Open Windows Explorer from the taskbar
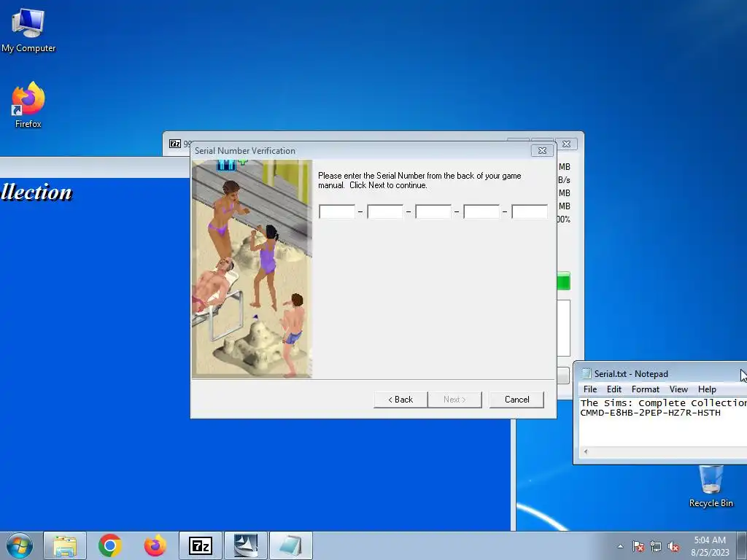The image size is (747, 560). click(x=65, y=545)
